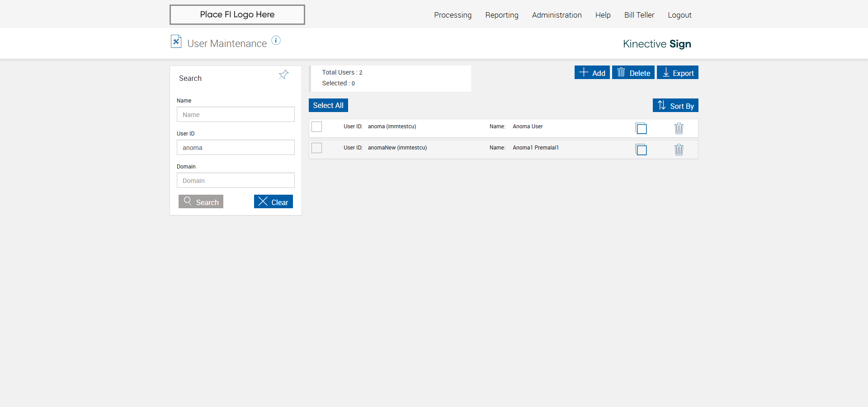The width and height of the screenshot is (868, 407).
Task: Check the box for anomaNew user
Action: 317,148
